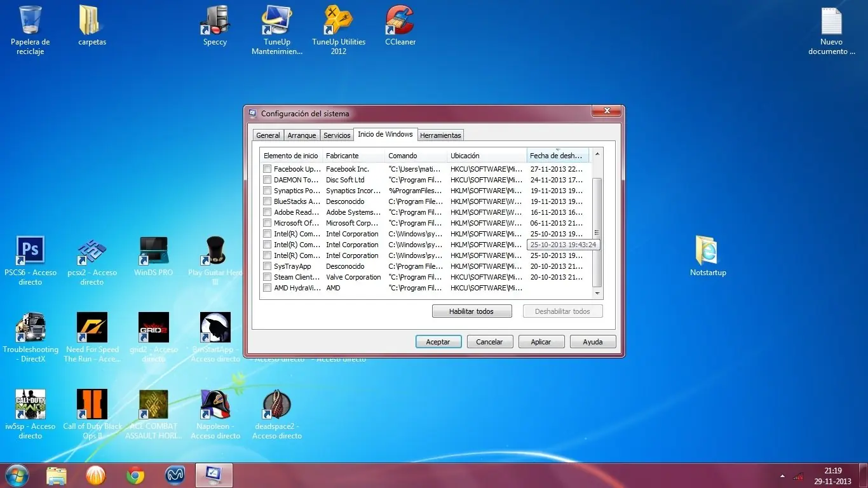Toggle the Synaptics Po... startup checkbox

[267, 191]
